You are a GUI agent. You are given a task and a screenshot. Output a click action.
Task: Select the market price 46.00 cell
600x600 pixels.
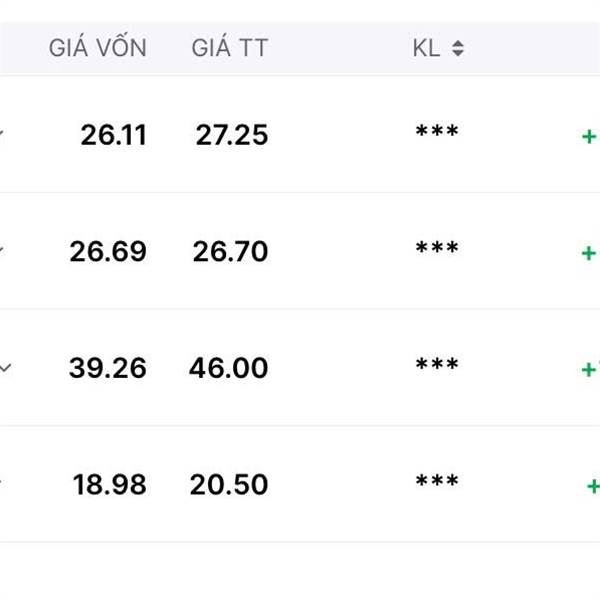tap(229, 368)
